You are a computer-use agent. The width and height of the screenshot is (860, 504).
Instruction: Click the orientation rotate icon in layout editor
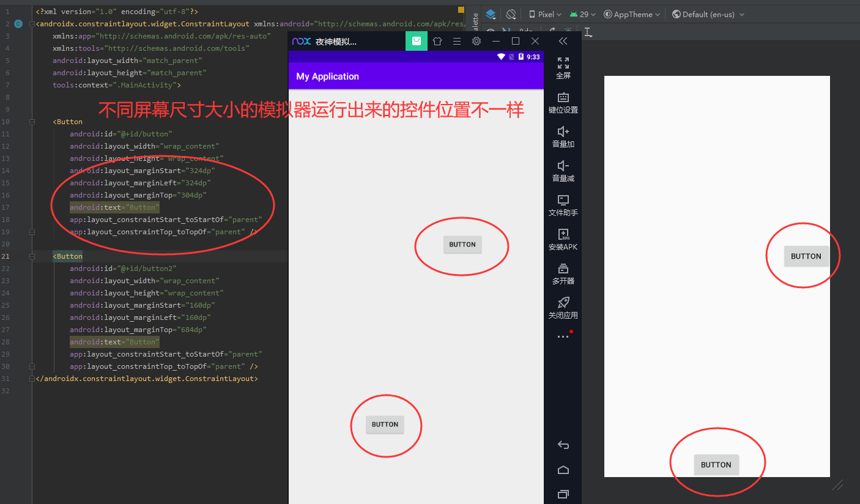[x=511, y=14]
